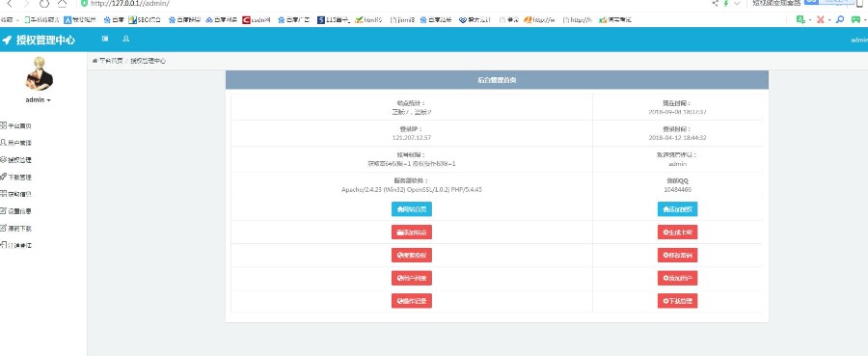Click the 后台管理首页 panel header
Viewport: 868px width, 356px height.
[x=497, y=80]
